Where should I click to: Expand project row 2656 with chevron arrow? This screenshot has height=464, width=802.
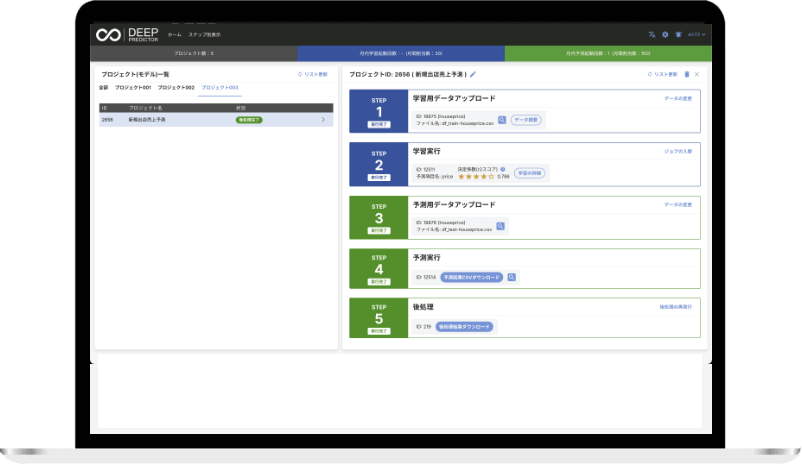click(x=323, y=120)
